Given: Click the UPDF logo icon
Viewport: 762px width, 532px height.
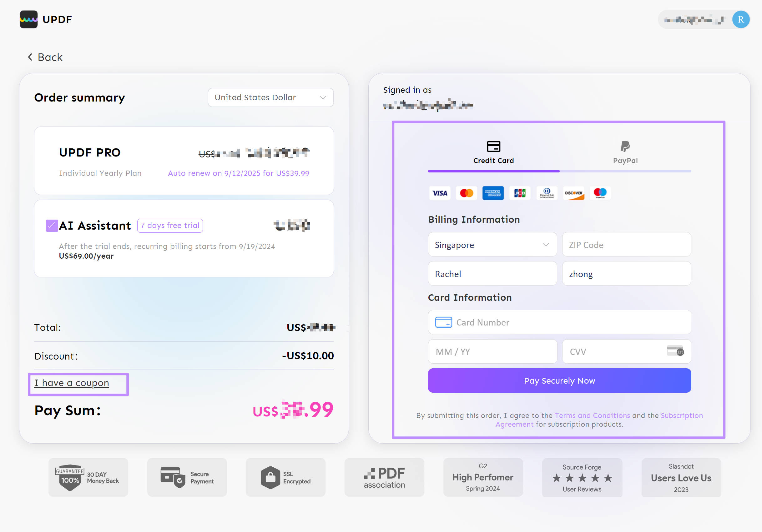Looking at the screenshot, I should [28, 19].
